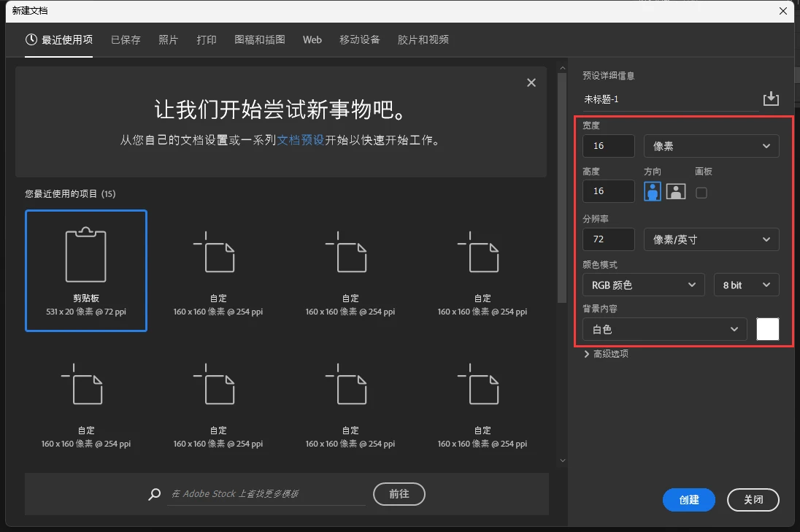Open the background content dropdown 白色
Viewport: 800px width, 532px height.
coord(665,329)
